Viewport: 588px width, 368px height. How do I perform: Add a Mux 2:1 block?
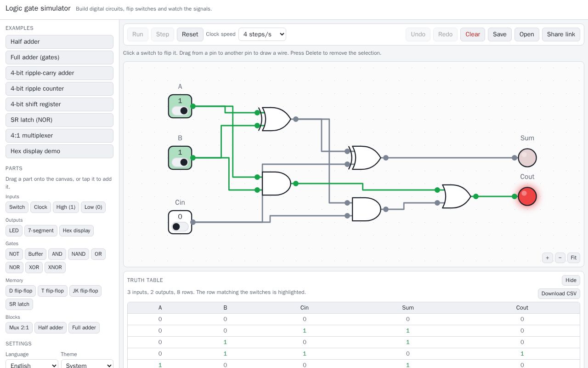[19, 328]
